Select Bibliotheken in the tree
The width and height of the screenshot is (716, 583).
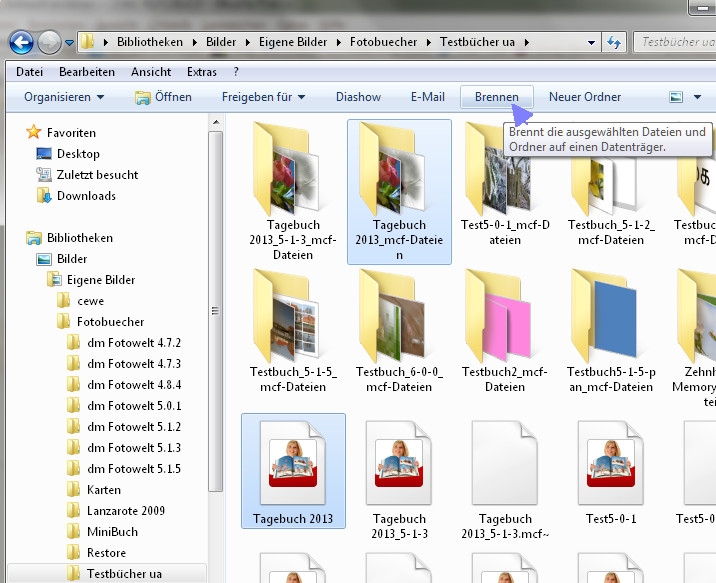click(x=69, y=237)
